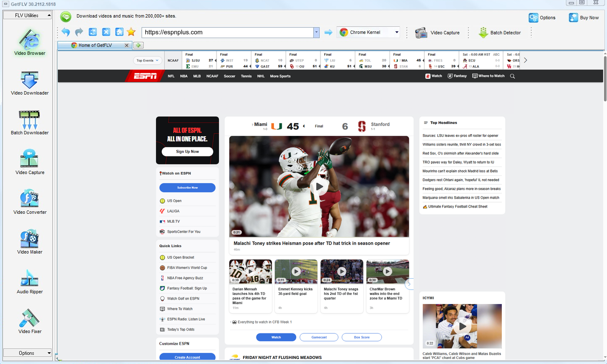Open the LALIGA link under Watch on ESPN

173,211
